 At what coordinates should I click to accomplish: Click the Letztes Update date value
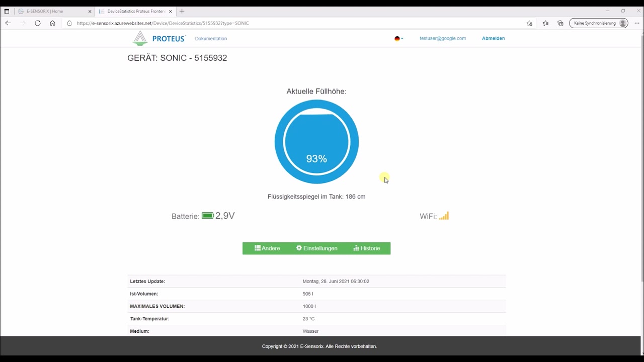pos(336,282)
